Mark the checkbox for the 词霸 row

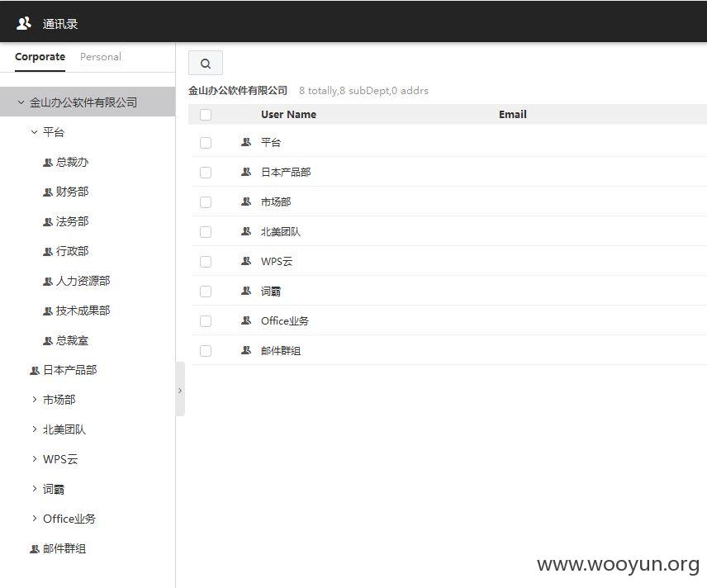pos(206,292)
